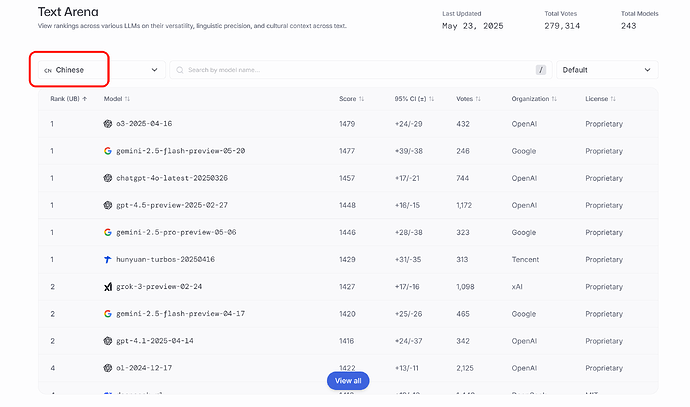Image resolution: width=690 pixels, height=407 pixels.
Task: Click OpenAI logo beside chatgpt-4o-latest-20250326
Action: 108,178
